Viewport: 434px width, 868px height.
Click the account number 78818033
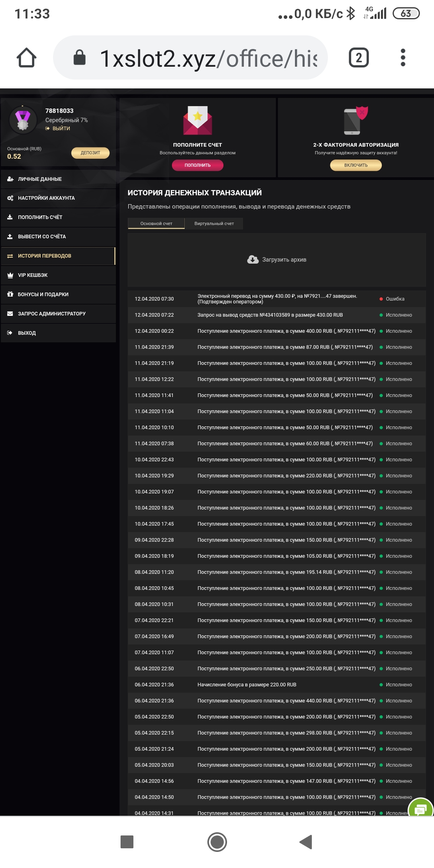tap(59, 111)
